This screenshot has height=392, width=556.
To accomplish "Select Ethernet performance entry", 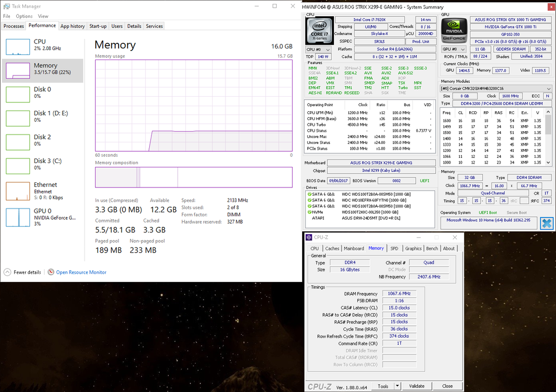I will 43,191.
